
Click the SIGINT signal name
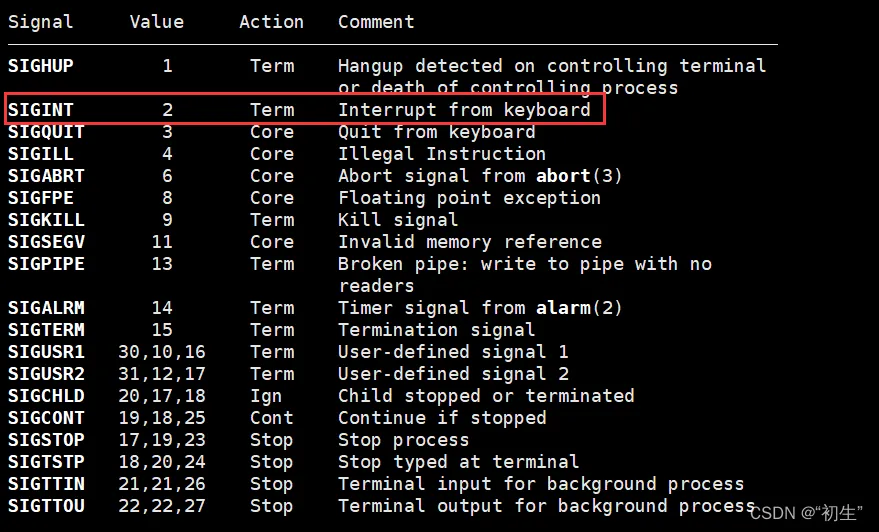point(40,110)
